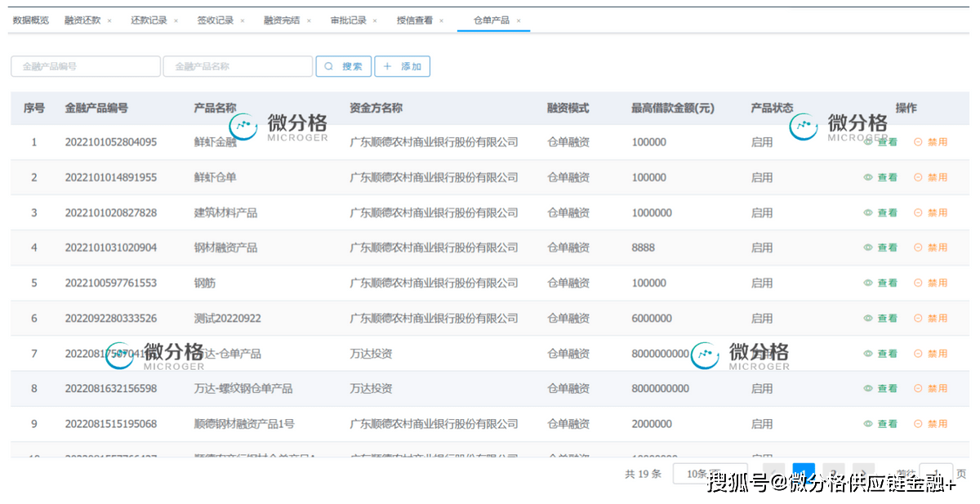
Task: Open 查看 for the 钢筋 product
Action: (880, 283)
